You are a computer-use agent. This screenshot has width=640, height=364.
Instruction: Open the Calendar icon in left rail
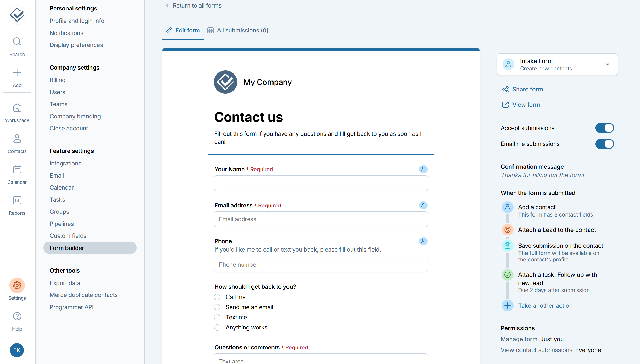click(x=17, y=170)
